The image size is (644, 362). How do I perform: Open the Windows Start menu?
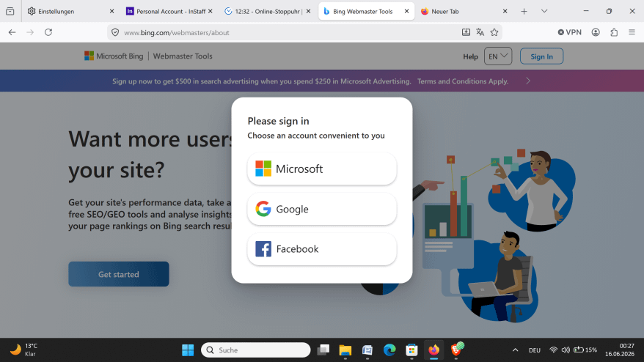pyautogui.click(x=188, y=350)
